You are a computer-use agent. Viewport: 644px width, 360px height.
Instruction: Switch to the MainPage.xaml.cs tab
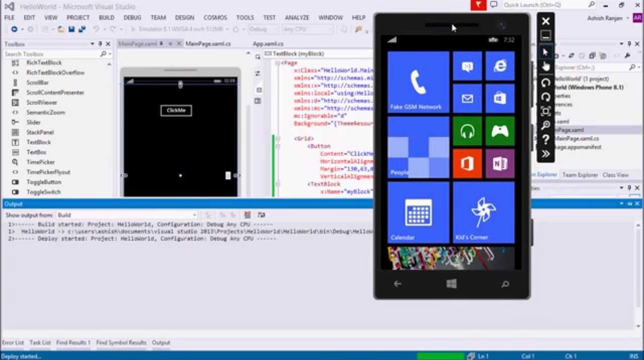pos(208,44)
